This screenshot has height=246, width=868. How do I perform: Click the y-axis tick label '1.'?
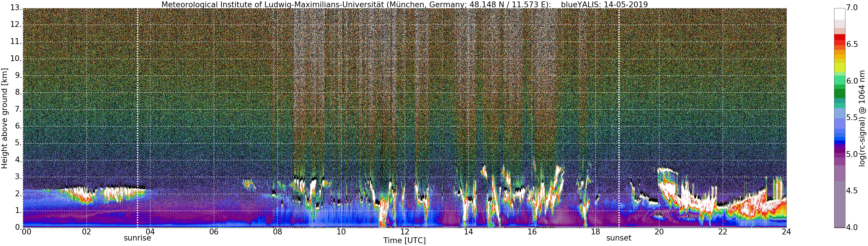pyautogui.click(x=18, y=211)
